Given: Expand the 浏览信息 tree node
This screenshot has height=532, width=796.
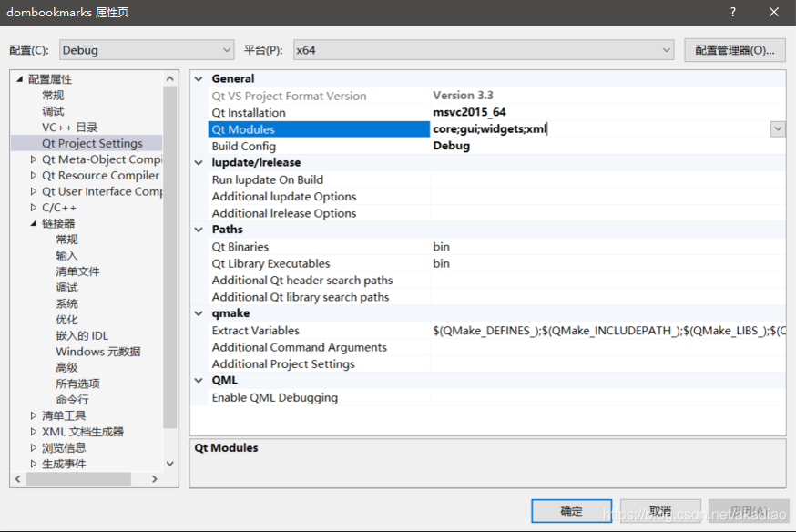Looking at the screenshot, I should (34, 447).
